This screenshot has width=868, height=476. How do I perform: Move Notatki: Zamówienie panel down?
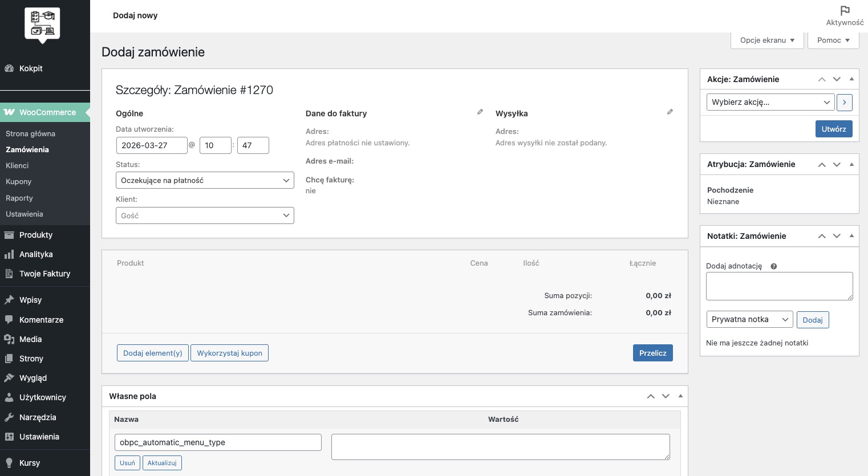(x=837, y=236)
